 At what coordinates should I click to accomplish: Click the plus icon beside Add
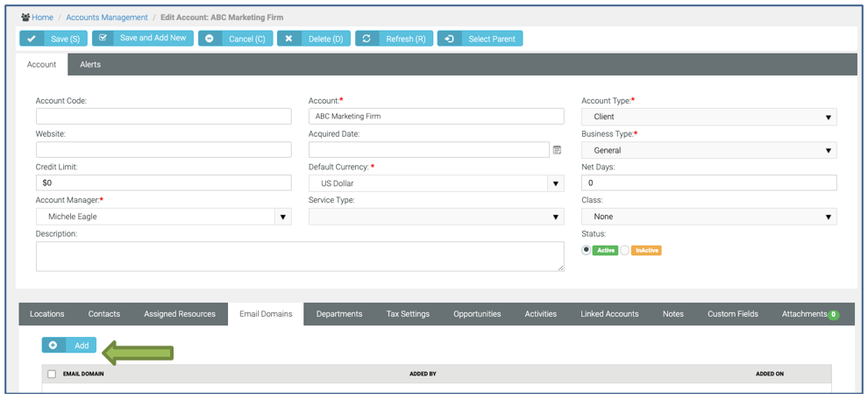pos(53,346)
